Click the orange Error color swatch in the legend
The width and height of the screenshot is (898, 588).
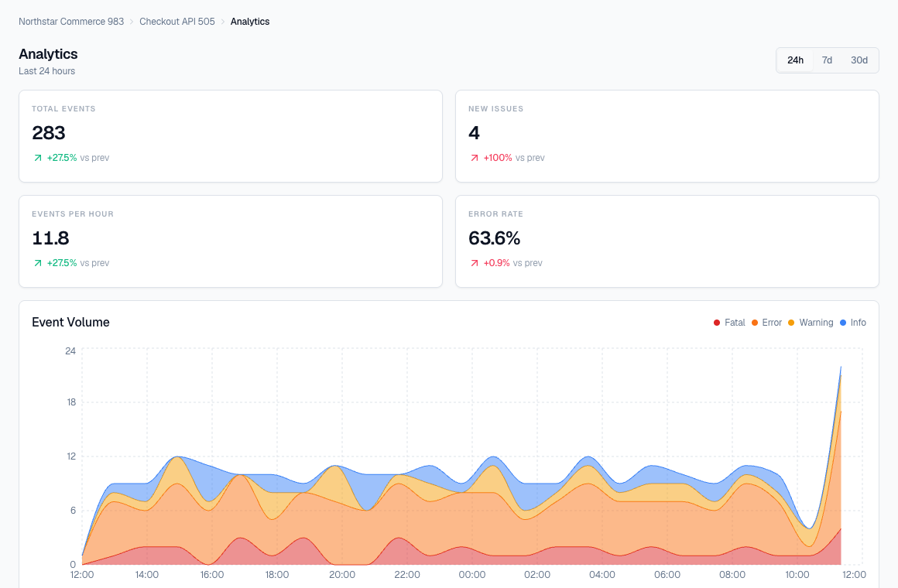tap(753, 323)
